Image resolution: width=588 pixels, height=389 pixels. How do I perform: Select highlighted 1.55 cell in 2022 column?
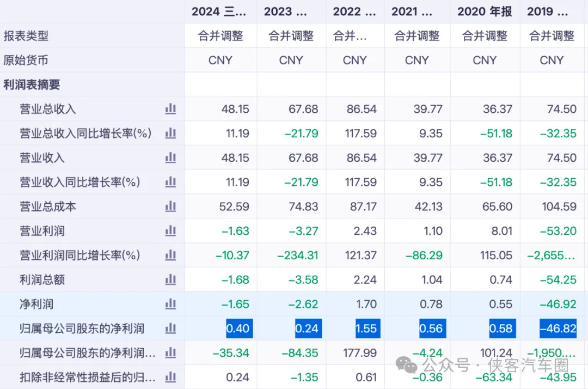366,329
